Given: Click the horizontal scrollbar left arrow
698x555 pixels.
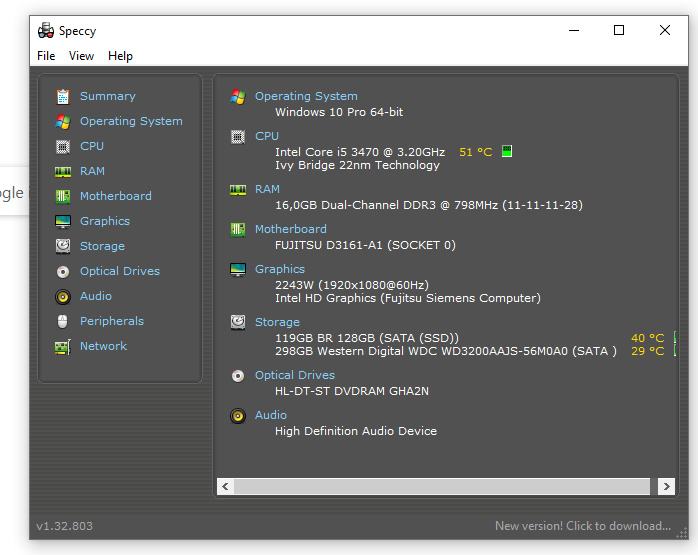Looking at the screenshot, I should 225,486.
